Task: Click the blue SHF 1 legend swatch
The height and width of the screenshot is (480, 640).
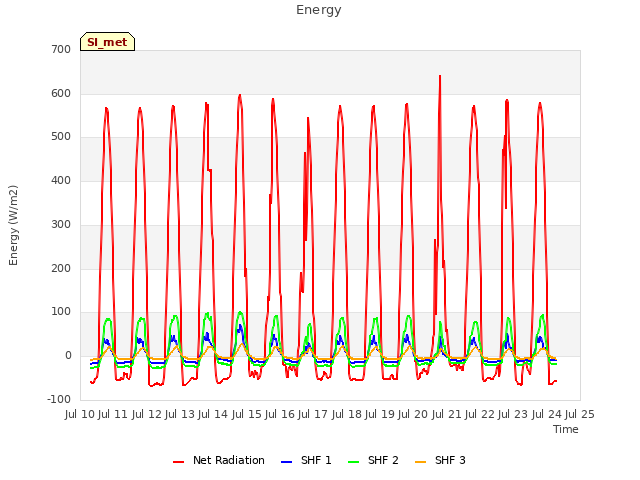Action: tap(287, 462)
